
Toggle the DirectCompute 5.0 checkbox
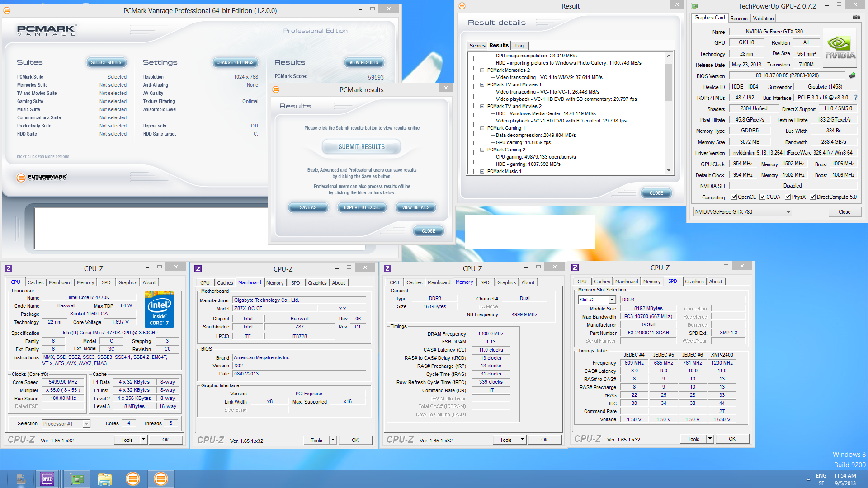[812, 197]
